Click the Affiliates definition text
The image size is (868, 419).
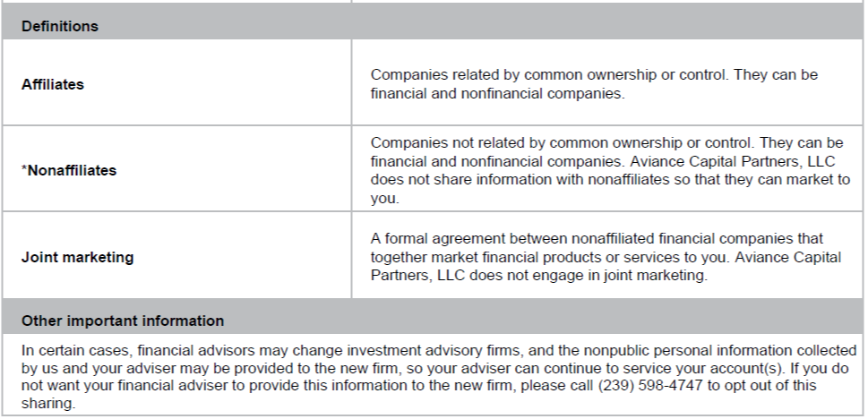coord(594,84)
